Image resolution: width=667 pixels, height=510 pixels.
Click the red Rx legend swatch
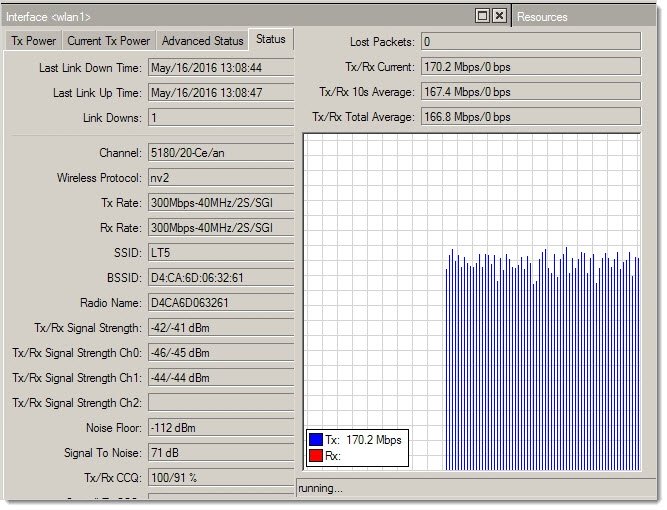(x=316, y=456)
